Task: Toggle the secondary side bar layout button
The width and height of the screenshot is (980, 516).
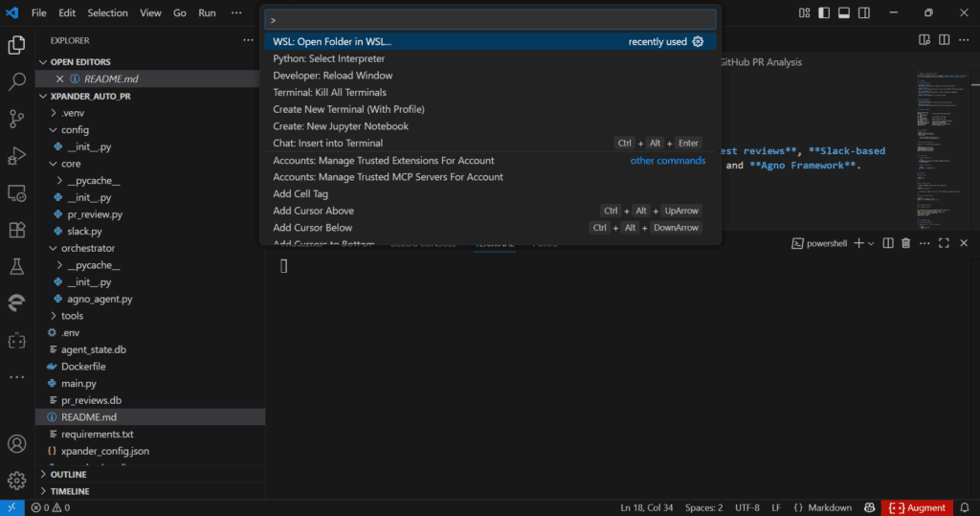Action: click(864, 12)
